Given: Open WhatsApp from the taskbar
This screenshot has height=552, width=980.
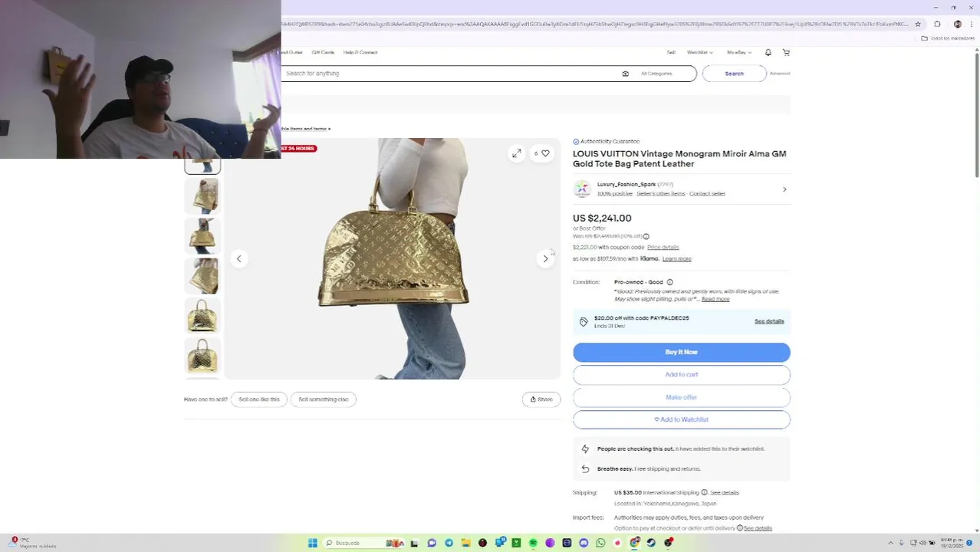Looking at the screenshot, I should tap(600, 543).
